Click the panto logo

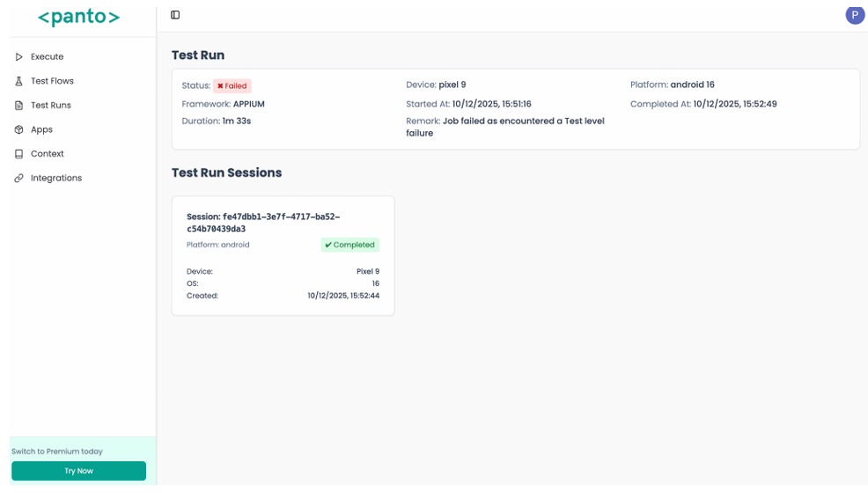(x=78, y=18)
